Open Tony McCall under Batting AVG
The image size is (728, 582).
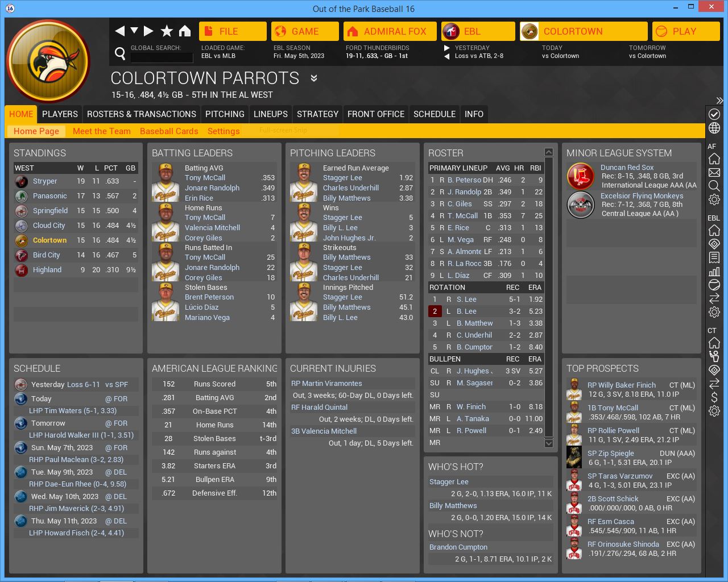pyautogui.click(x=205, y=178)
